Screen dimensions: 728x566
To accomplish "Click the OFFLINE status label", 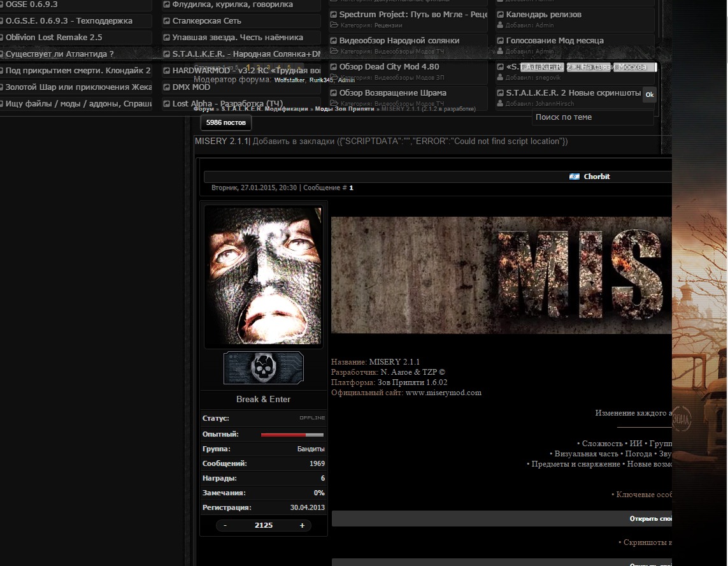I will (x=312, y=417).
